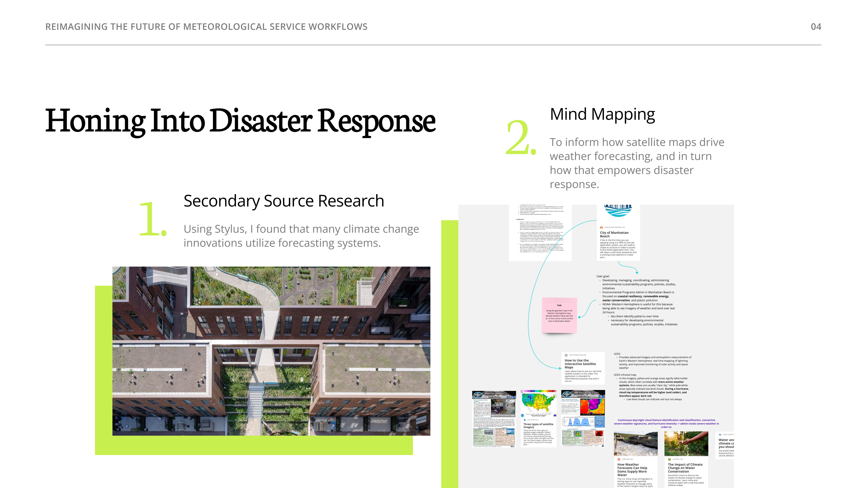Open Impact of Climate Change on Water Conservation
This screenshot has height=488, width=868.
(685, 468)
